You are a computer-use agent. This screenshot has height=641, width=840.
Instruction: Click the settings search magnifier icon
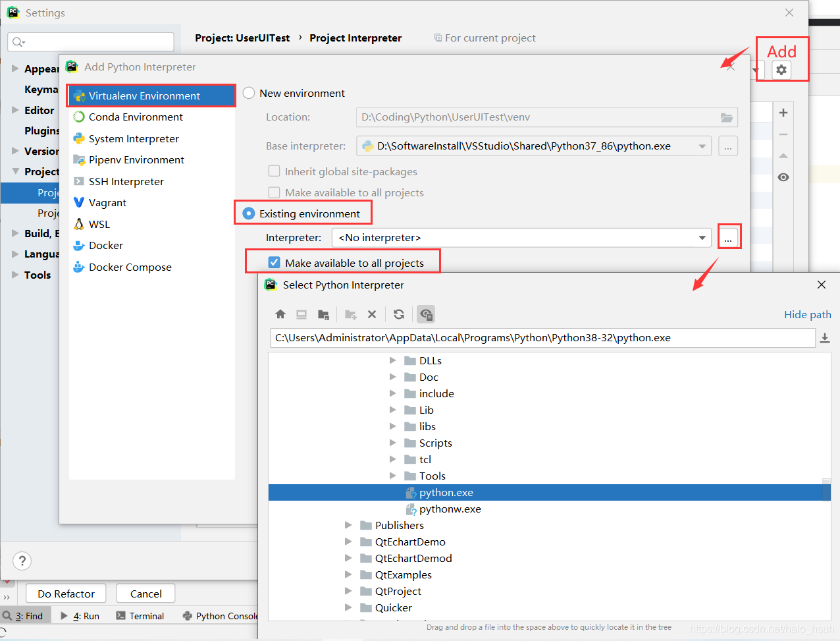point(18,42)
